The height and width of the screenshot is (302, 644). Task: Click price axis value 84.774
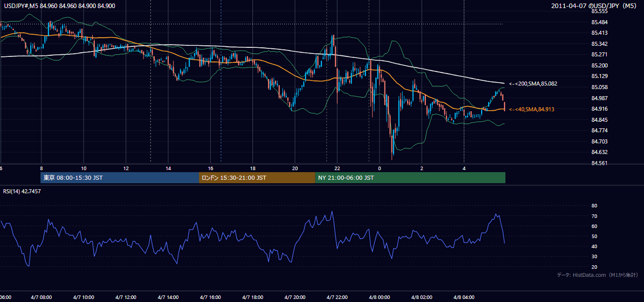coord(599,130)
